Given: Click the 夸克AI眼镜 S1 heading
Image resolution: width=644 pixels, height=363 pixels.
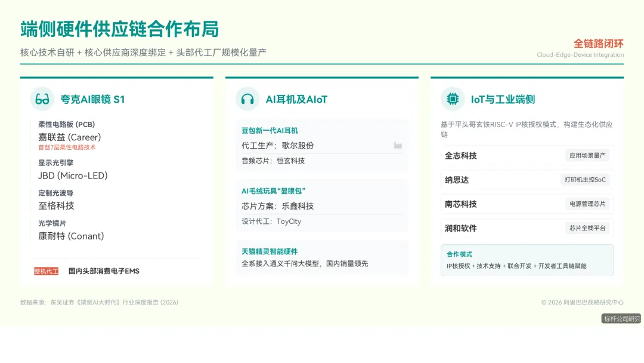Looking at the screenshot, I should (92, 100).
